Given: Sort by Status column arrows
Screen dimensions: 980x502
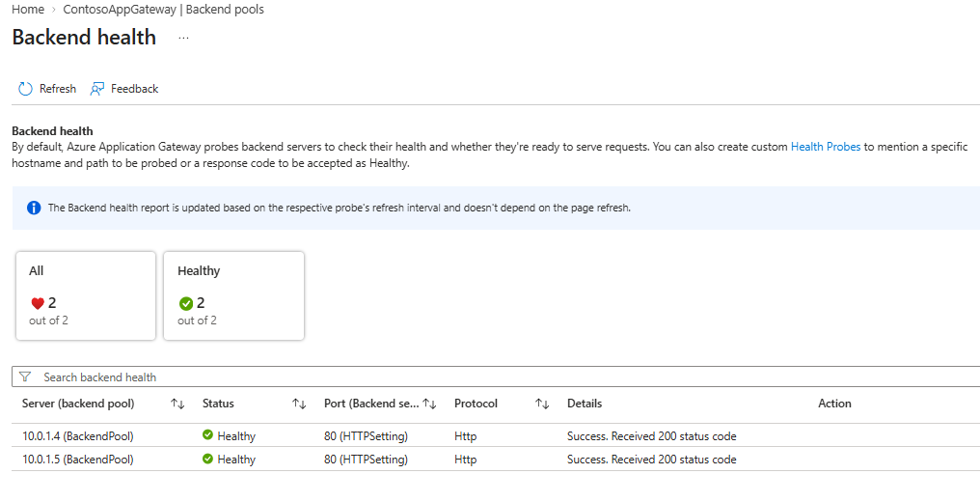Looking at the screenshot, I should coord(299,404).
